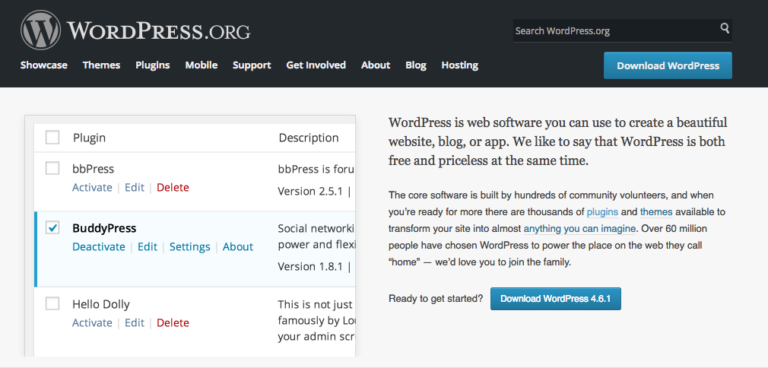Check the bbPress plugin checkbox
Screen dimensions: 768x368
[52, 169]
